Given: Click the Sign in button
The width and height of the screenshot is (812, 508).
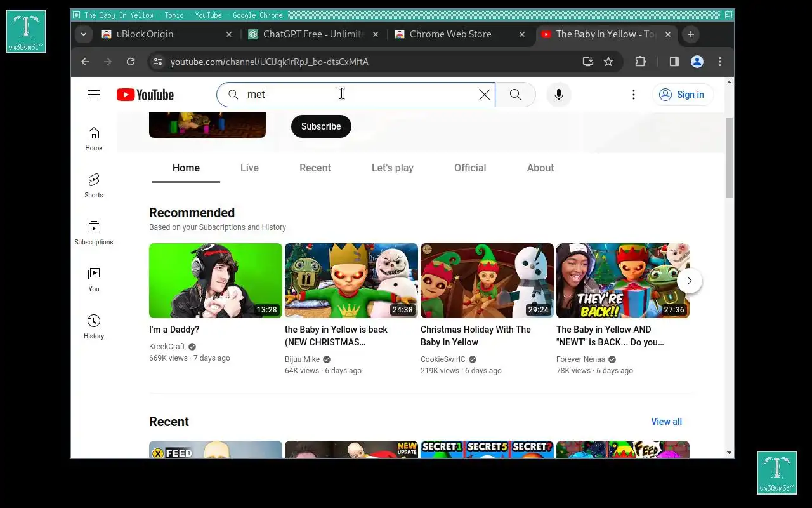Looking at the screenshot, I should tap(683, 95).
